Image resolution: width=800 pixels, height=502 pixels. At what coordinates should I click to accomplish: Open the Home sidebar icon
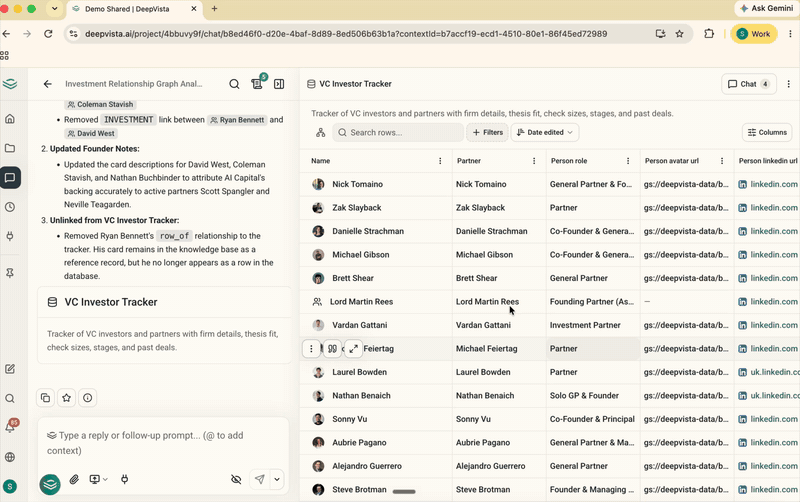pos(10,119)
